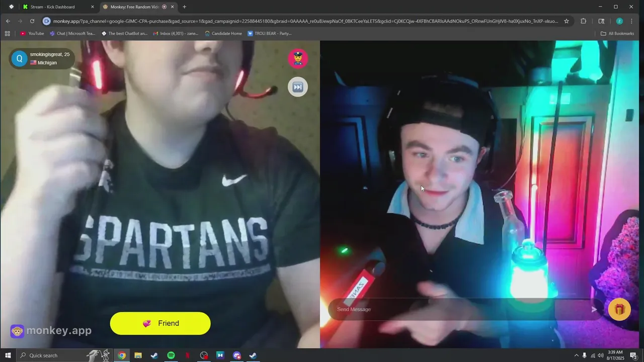The image size is (644, 362).
Task: Click the tab audio/recording indicator on Monkey tab
Action: (165, 7)
